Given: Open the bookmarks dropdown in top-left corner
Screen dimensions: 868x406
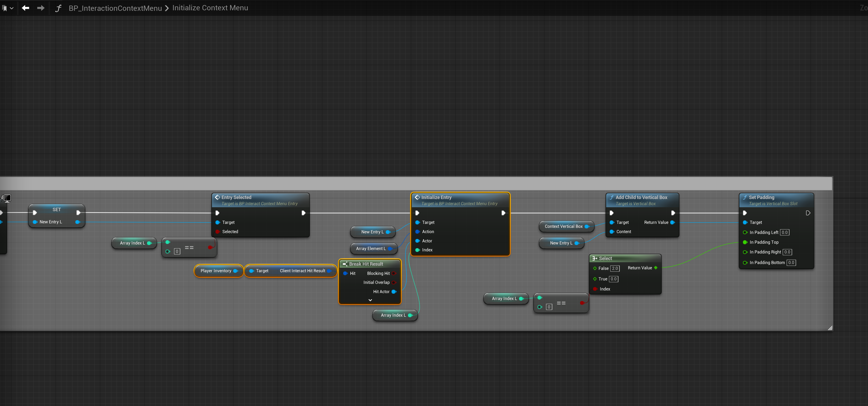Looking at the screenshot, I should pyautogui.click(x=7, y=8).
